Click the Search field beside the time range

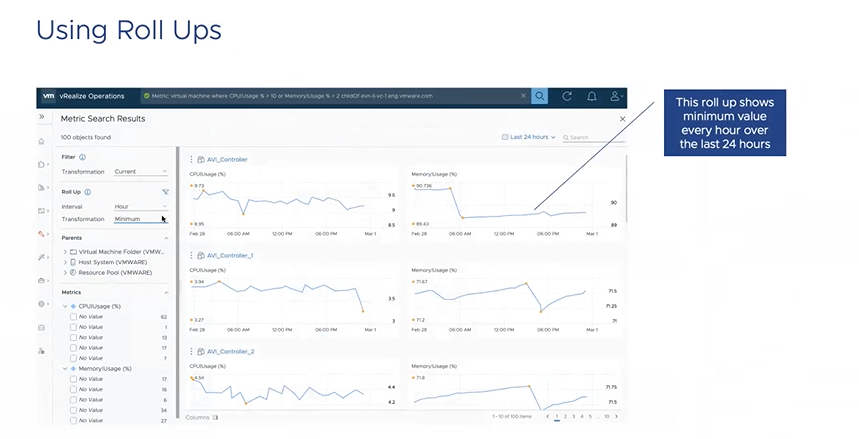[595, 137]
